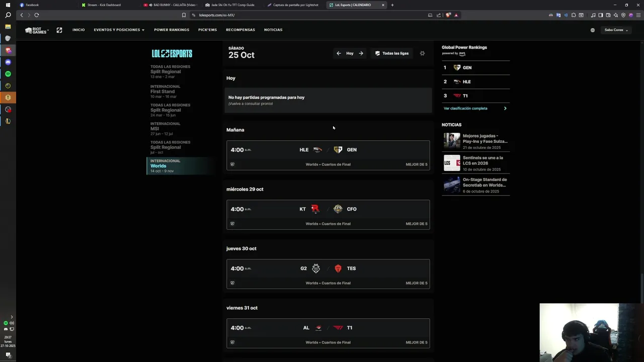Expand the EVENTOS Y POSICIONES dropdown

click(119, 30)
